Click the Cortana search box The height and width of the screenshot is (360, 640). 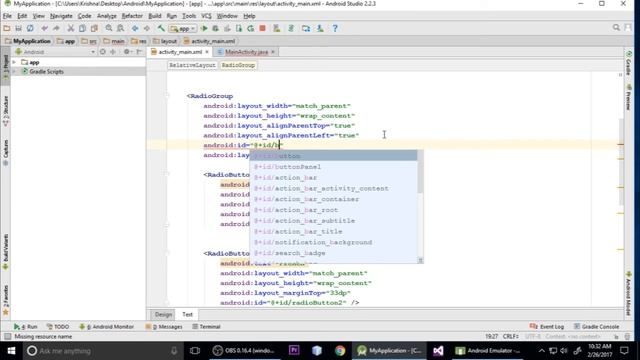[x=102, y=351]
